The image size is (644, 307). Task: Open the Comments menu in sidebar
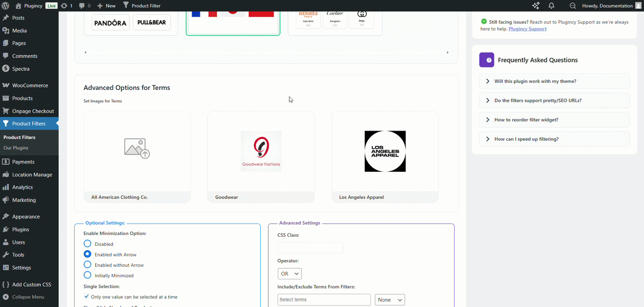(29, 56)
